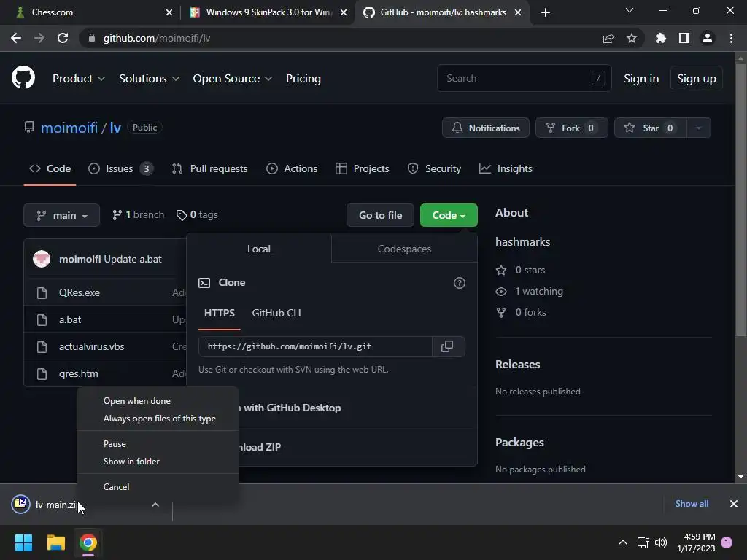Open the Projects tab
Screen dimensions: 747x560
click(x=362, y=168)
